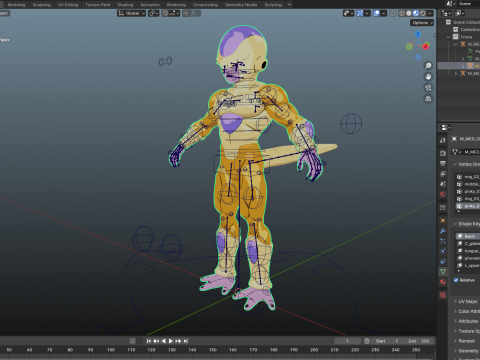Open the Scripting workspace tab
The width and height of the screenshot is (480, 360).
point(273,5)
